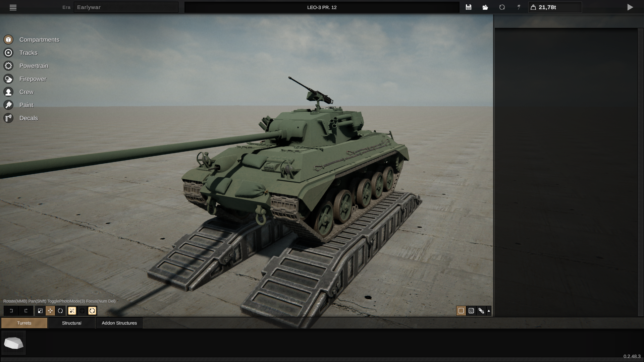Open the Era Earlywar selector

pos(126,7)
